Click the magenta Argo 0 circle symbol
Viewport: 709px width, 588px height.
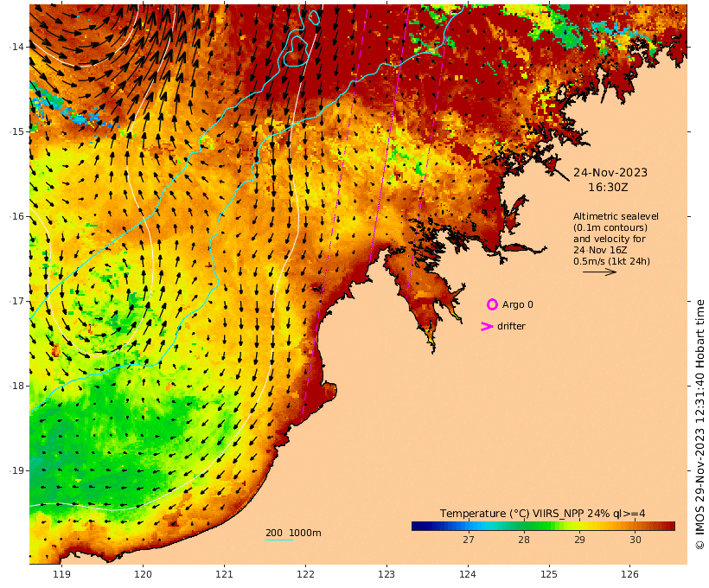pos(492,304)
